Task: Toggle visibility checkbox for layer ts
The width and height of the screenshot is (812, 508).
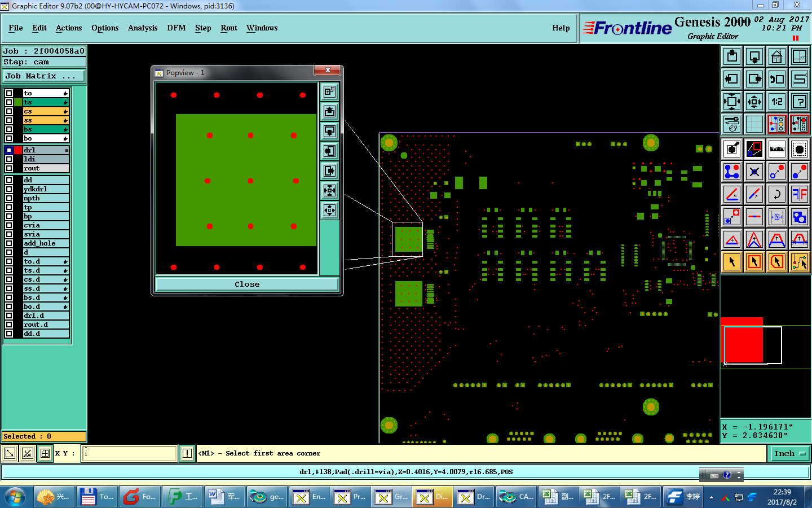Action: coord(9,102)
